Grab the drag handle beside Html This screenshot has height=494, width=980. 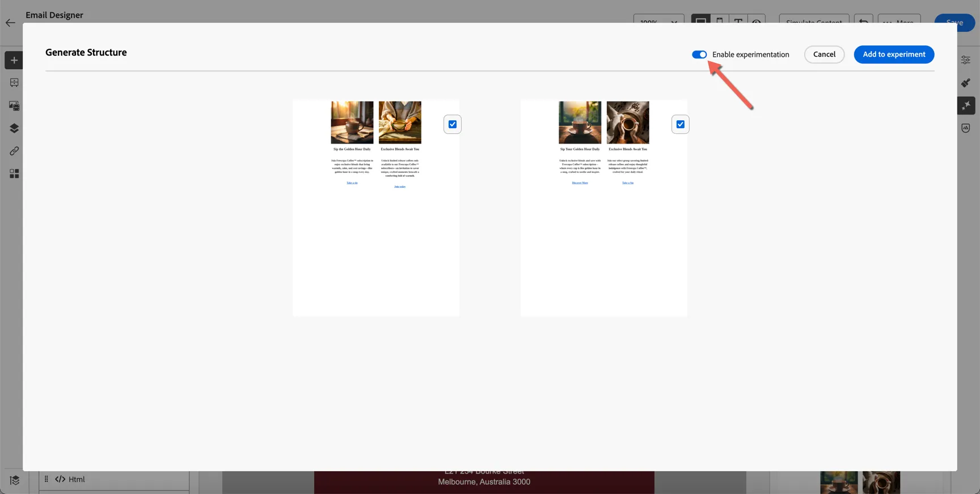[47, 479]
